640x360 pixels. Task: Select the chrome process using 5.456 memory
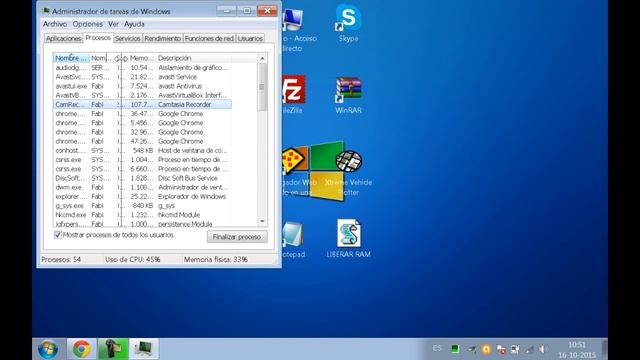coord(142,123)
